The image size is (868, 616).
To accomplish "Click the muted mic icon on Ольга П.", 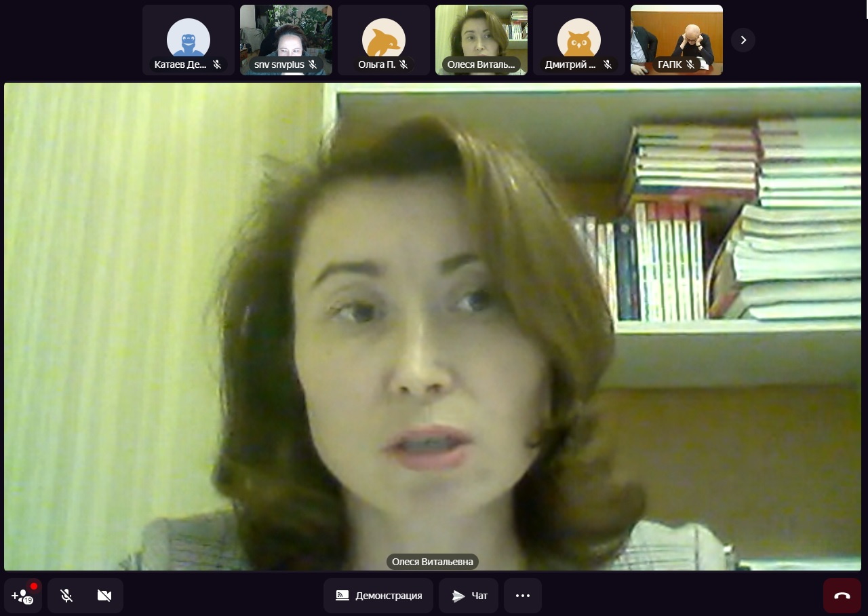I will coord(403,64).
